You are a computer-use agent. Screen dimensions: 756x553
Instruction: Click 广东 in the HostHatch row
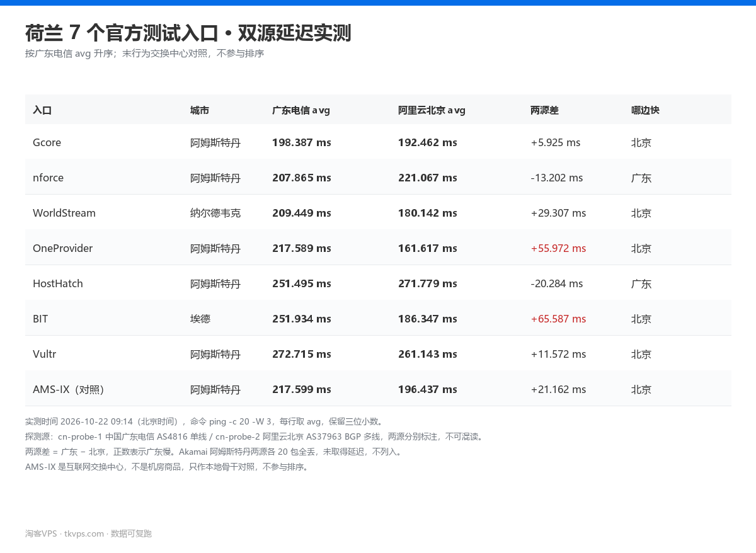click(x=641, y=283)
